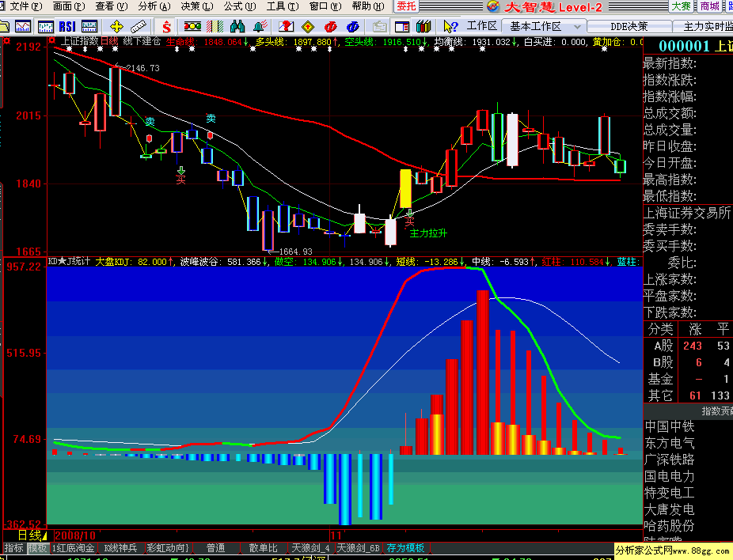
Task: Select the yellow four-way move arrow tool
Action: (x=116, y=27)
